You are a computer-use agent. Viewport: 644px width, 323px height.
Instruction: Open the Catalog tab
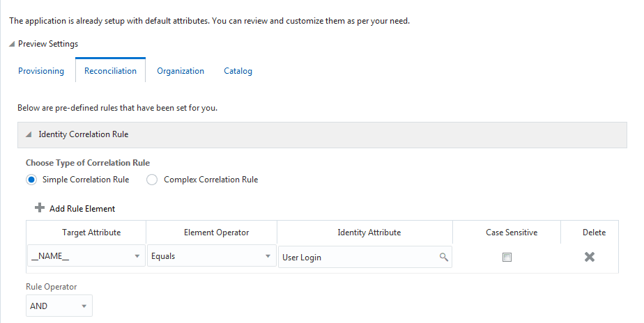238,71
